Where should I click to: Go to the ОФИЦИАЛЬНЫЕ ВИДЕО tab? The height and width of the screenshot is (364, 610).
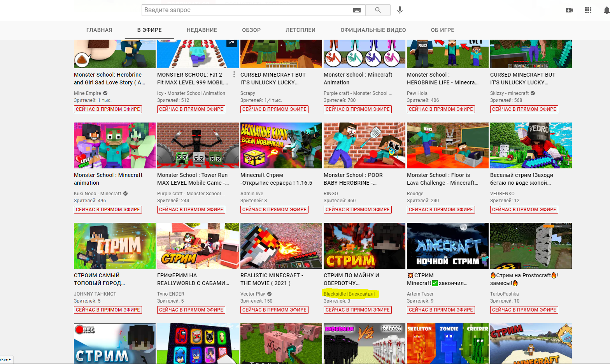click(x=373, y=30)
